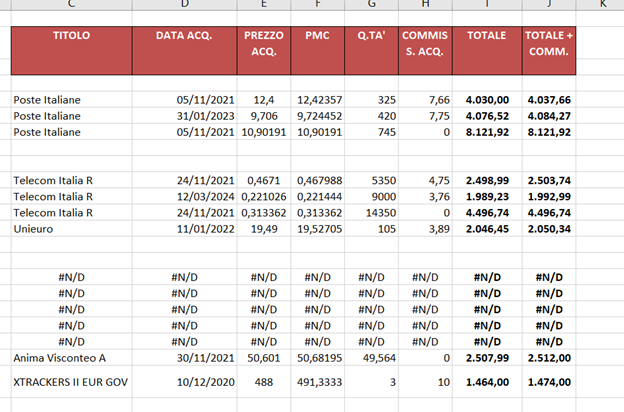Click the XTRACKERS II EUR GOV cell
The width and height of the screenshot is (624, 412).
pyautogui.click(x=72, y=382)
